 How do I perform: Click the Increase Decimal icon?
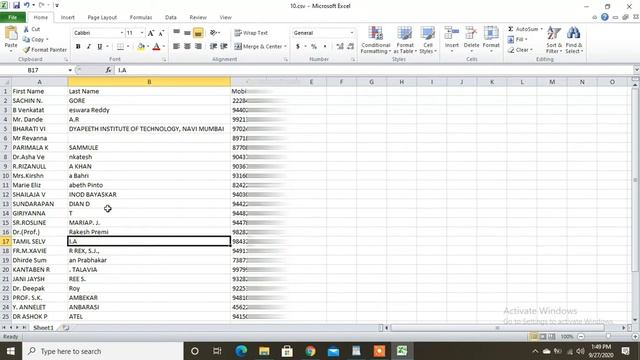pos(340,47)
